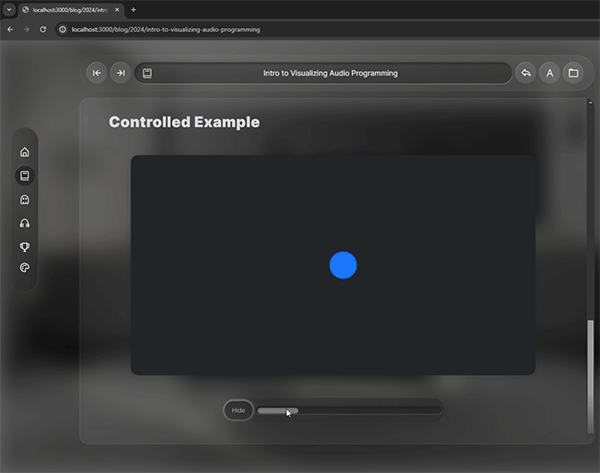The width and height of the screenshot is (600, 473).
Task: Close the localhost:3000 browser tab
Action: (x=117, y=10)
